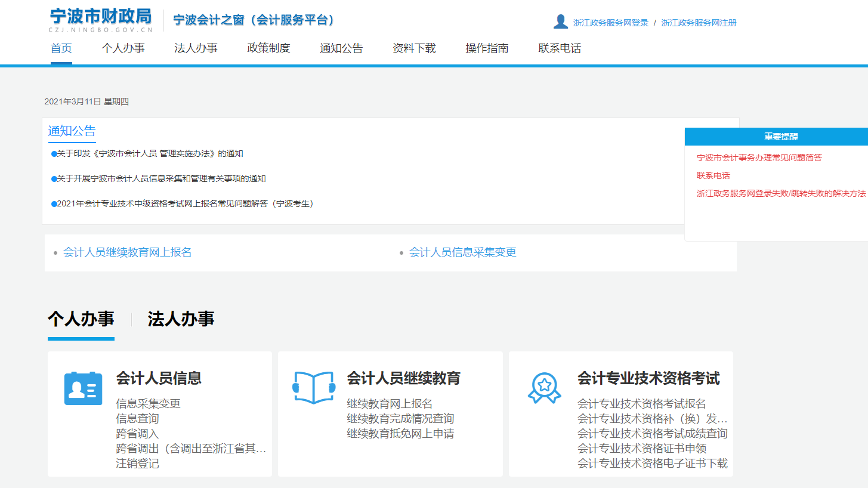Image resolution: width=868 pixels, height=488 pixels.
Task: Click the 宁波市财政局 logo
Action: pyautogui.click(x=101, y=20)
